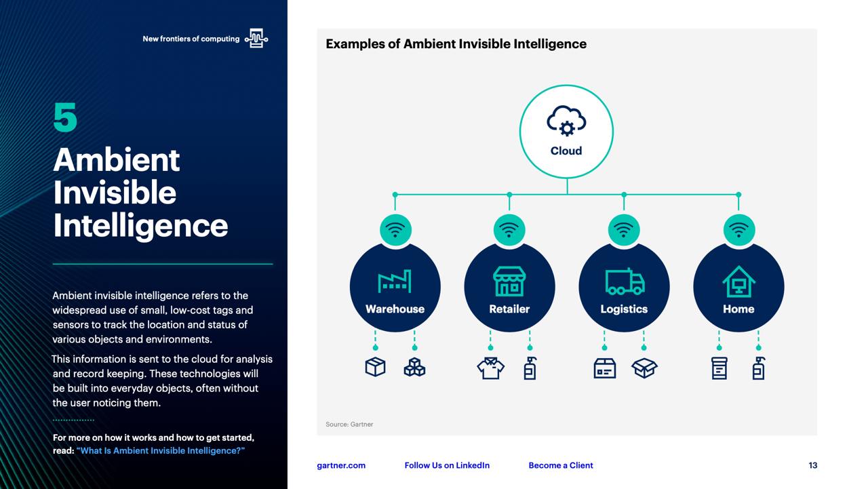Click the Become a Client link
The height and width of the screenshot is (489, 868).
tap(561, 465)
